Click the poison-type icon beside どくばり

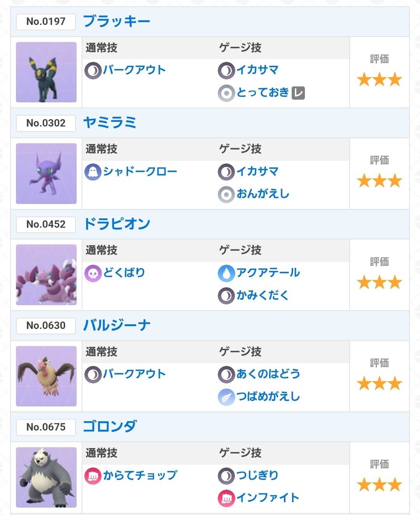[93, 273]
